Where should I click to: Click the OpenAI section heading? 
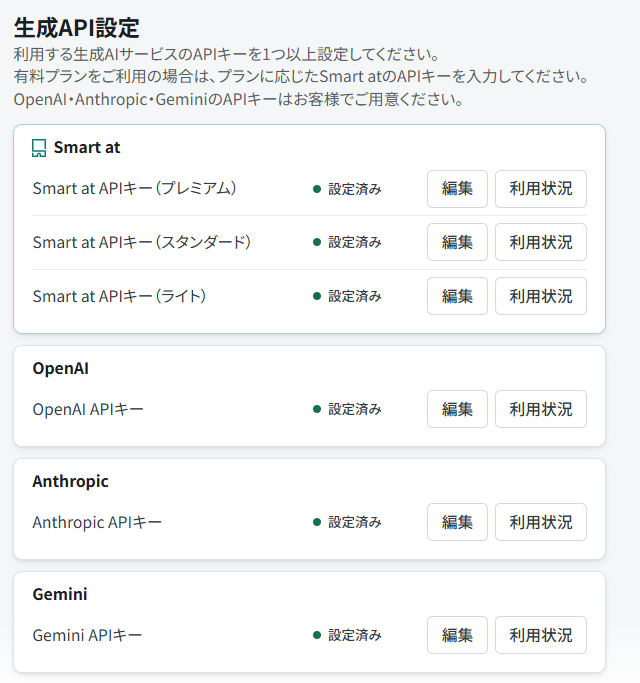coord(61,369)
